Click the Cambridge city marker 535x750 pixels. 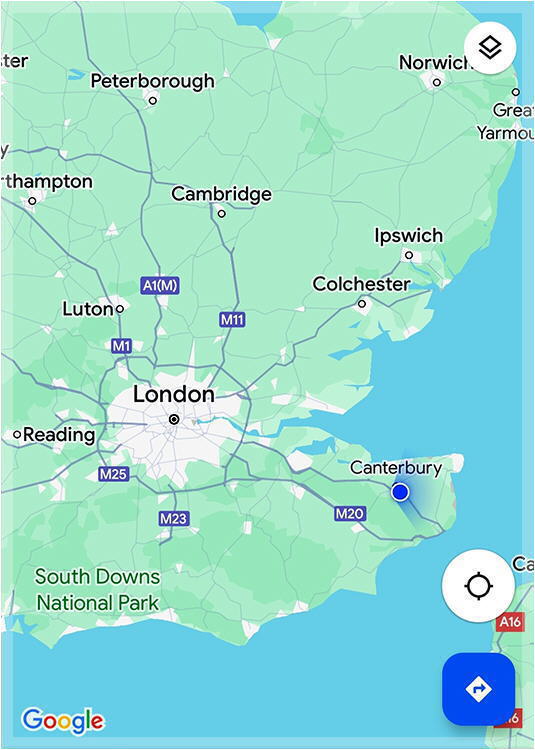(221, 213)
